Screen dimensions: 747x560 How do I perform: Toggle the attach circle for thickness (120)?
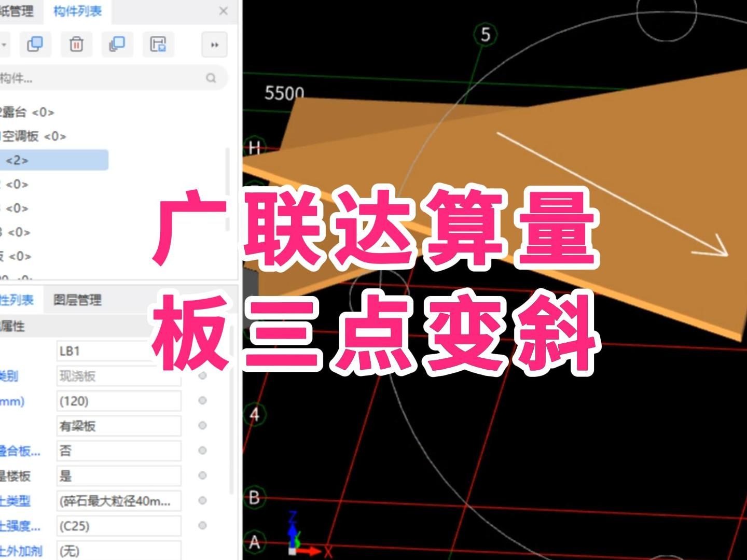point(202,400)
